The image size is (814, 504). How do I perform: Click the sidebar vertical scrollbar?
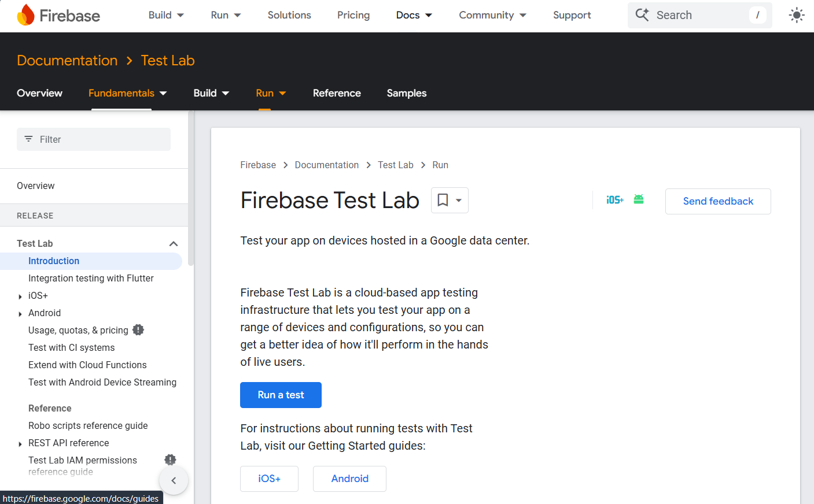click(190, 188)
